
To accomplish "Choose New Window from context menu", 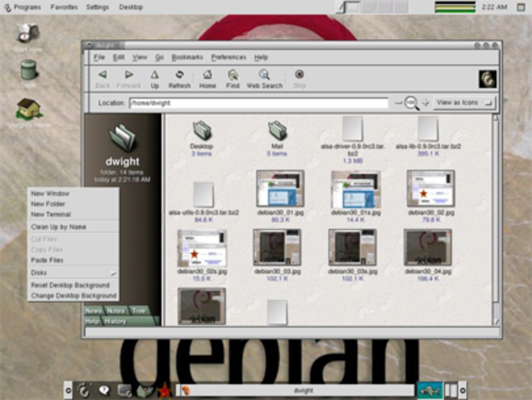I will coord(73,193).
